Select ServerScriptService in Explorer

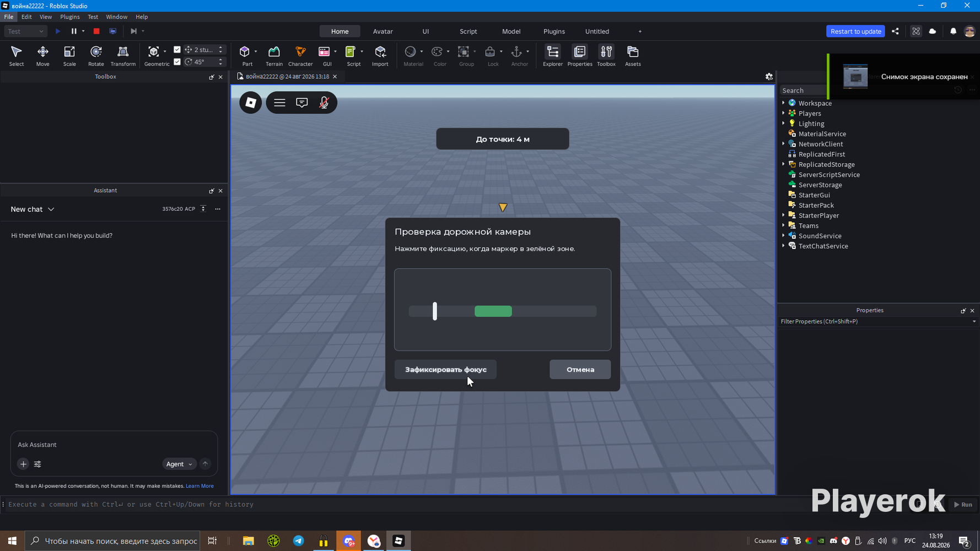pos(829,175)
